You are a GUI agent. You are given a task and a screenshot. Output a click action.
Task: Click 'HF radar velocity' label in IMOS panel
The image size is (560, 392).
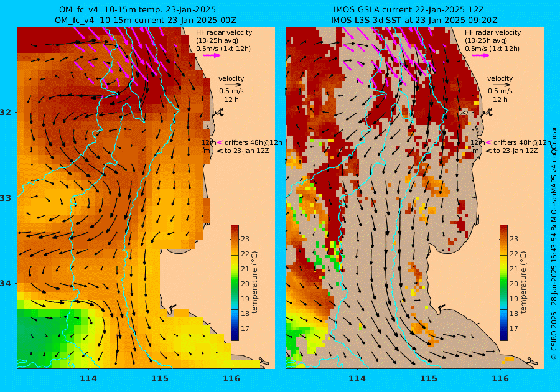pos(493,32)
